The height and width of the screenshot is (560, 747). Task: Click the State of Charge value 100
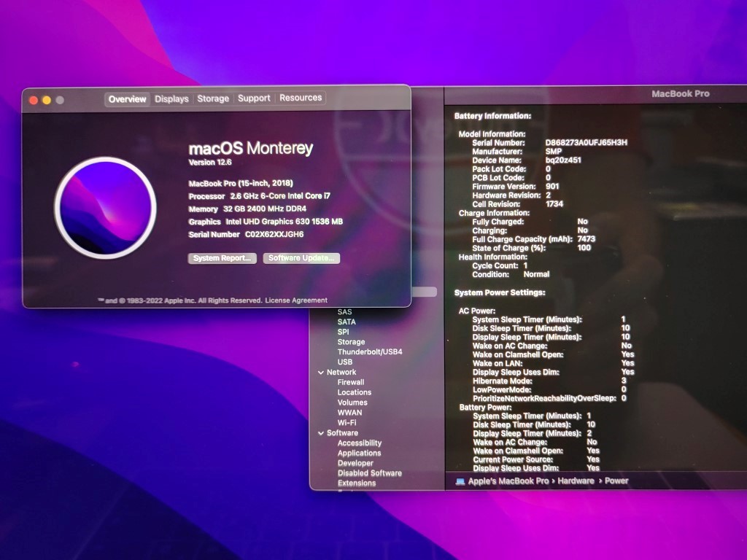[584, 248]
